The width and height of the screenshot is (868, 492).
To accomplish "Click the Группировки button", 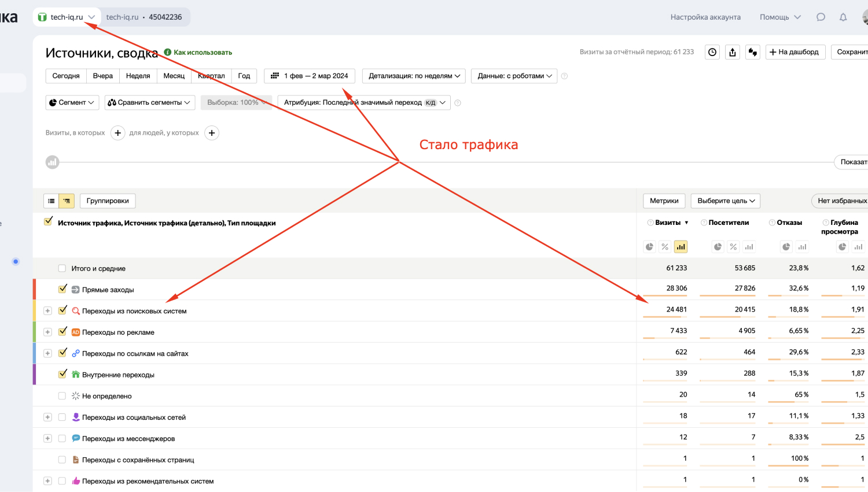I will 108,201.
